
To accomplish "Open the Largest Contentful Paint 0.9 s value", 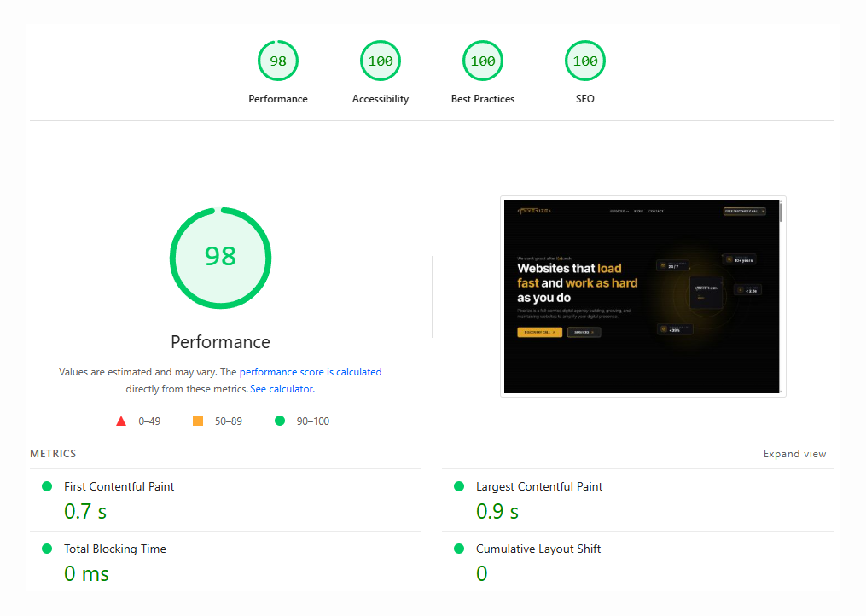I will pos(497,511).
